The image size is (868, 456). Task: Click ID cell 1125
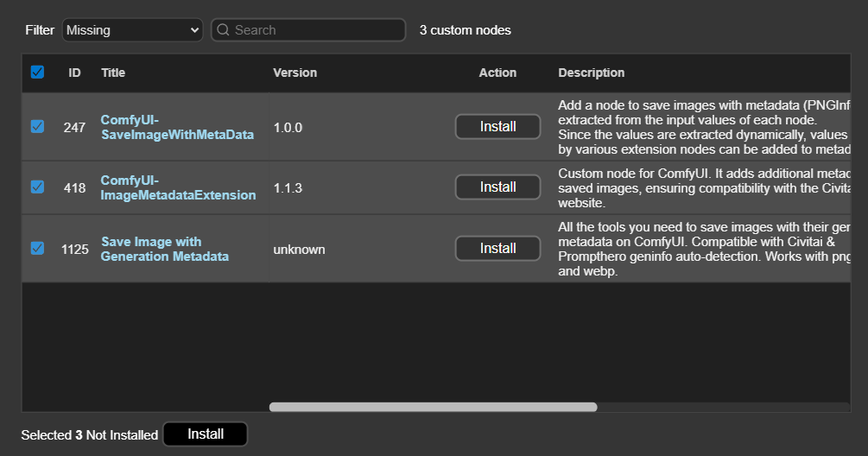click(x=75, y=249)
